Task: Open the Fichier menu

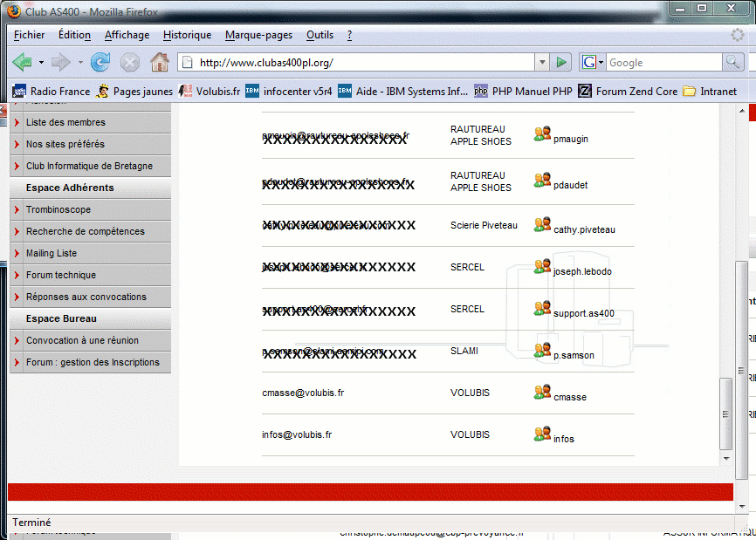Action: [x=29, y=35]
